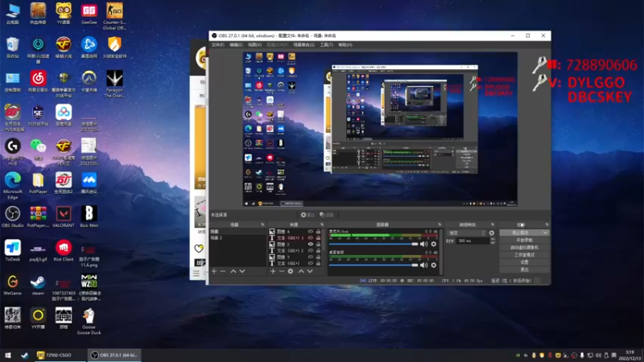Toggle visibility eye for last 文本 (GDI+) source
644x362 pixels.
click(x=311, y=263)
